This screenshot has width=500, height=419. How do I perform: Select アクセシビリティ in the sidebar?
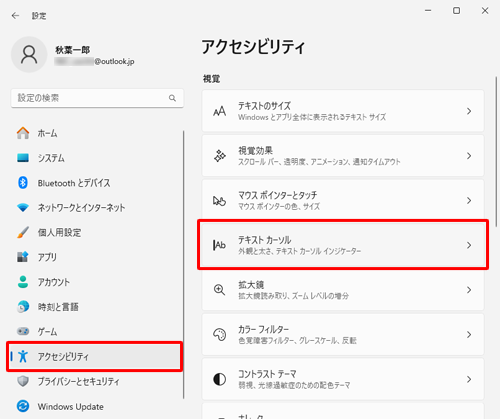click(x=95, y=356)
